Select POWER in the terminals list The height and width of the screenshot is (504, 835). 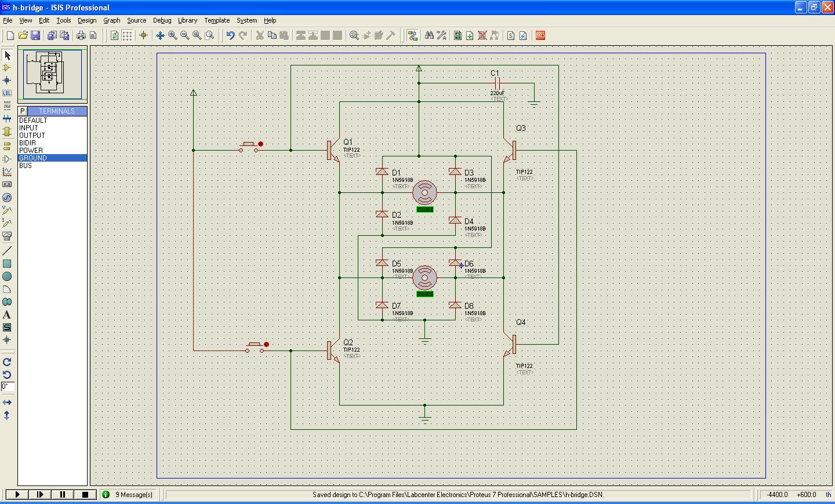tap(31, 150)
